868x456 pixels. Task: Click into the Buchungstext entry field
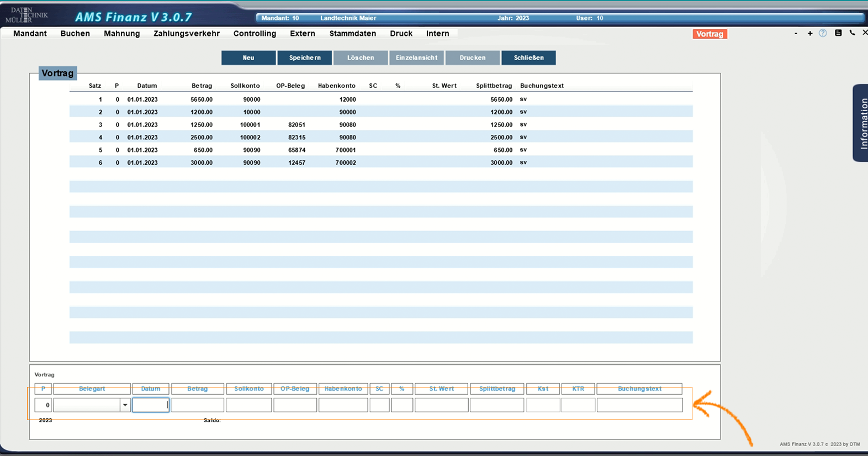639,405
